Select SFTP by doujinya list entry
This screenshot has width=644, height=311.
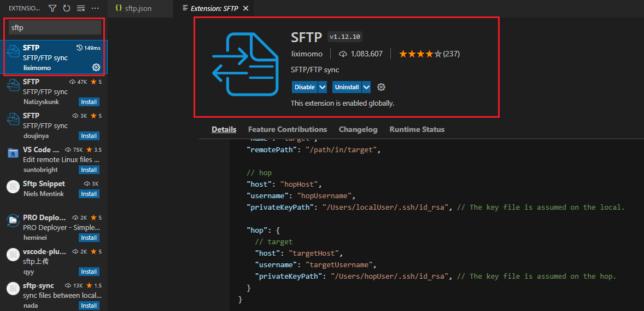pyautogui.click(x=54, y=125)
